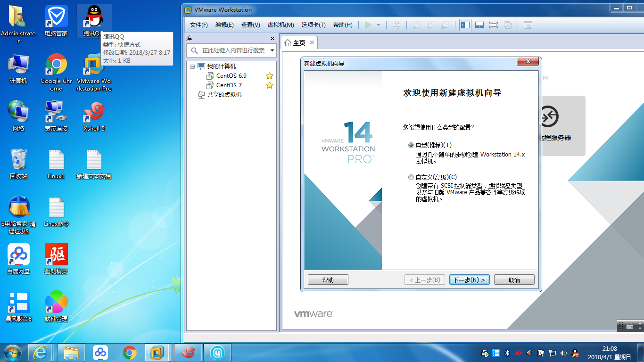
Task: Click the take snapshot clock icon
Action: click(417, 25)
